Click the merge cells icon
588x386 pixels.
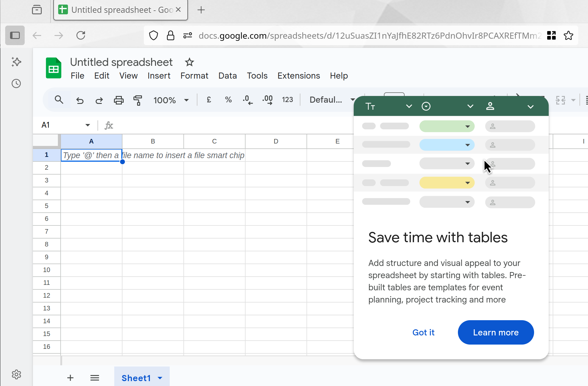561,100
